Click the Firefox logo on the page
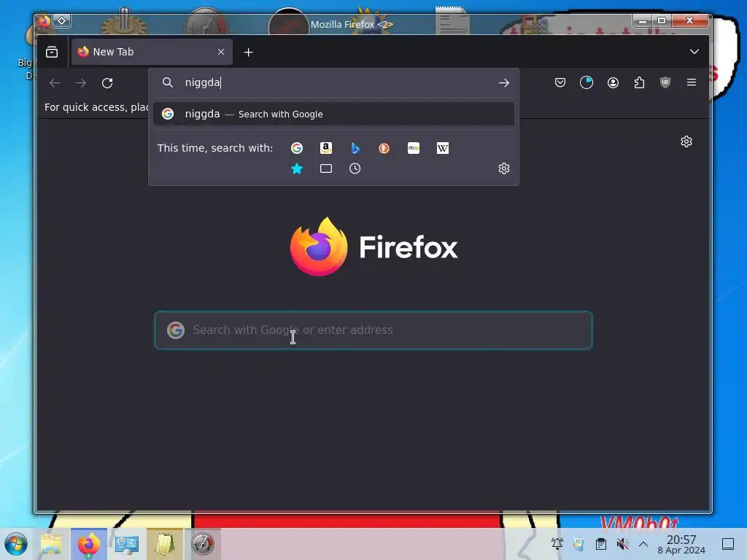This screenshot has height=560, width=747. coord(319,246)
